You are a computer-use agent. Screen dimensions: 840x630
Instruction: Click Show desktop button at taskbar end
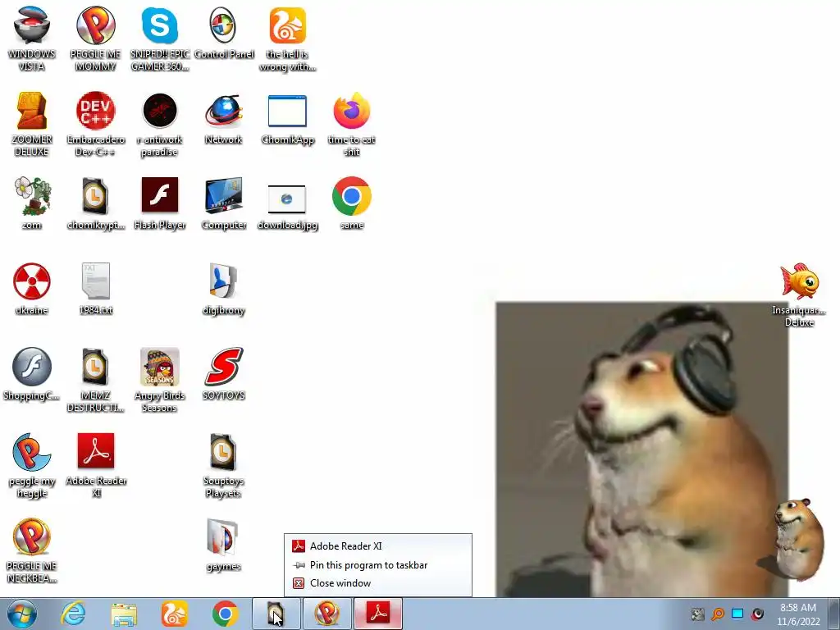coord(834,614)
